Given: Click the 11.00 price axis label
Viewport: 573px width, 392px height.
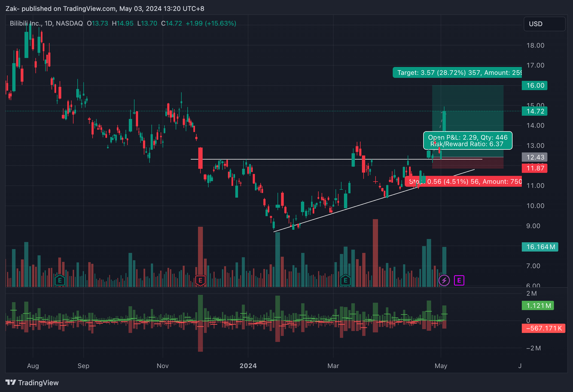Looking at the screenshot, I should tap(535, 186).
